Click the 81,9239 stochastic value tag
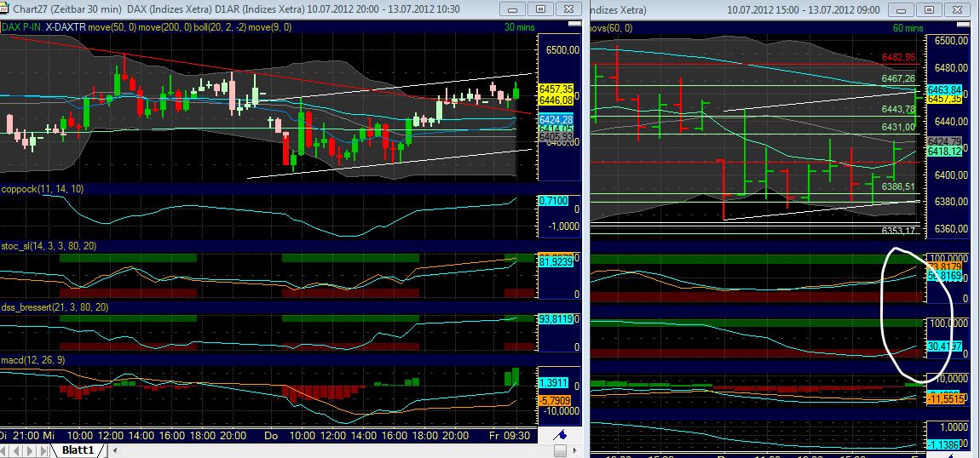Screen dimensions: 980x458 pos(556,263)
